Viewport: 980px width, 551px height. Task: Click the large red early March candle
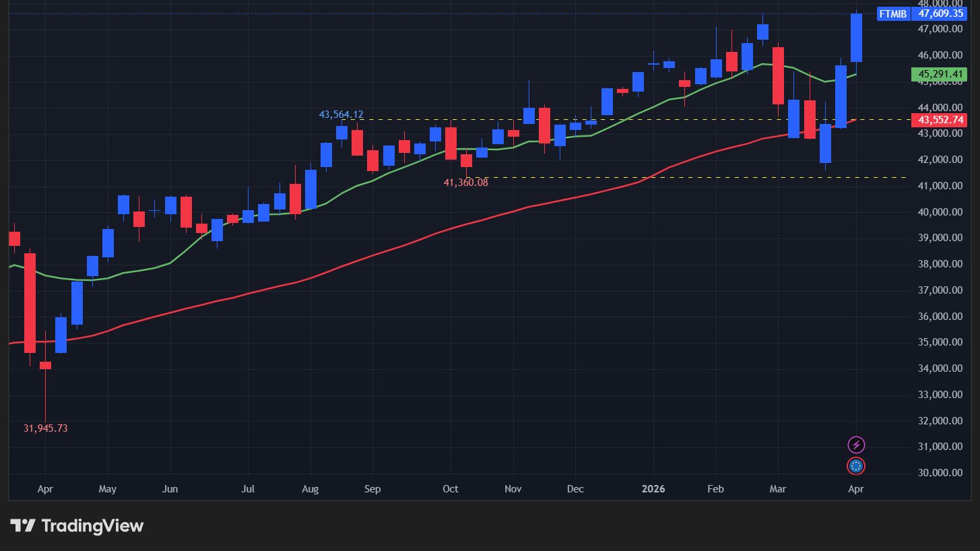[x=778, y=75]
